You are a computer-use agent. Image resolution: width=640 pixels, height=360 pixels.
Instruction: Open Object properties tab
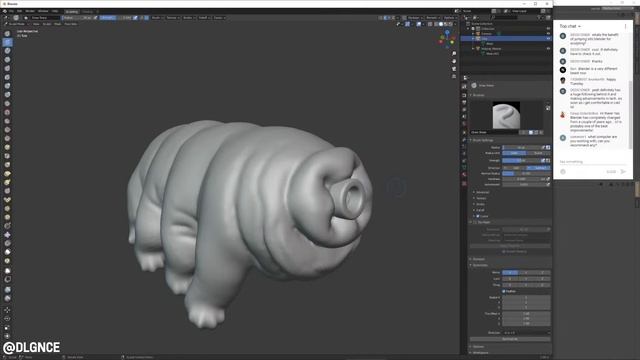point(464,133)
